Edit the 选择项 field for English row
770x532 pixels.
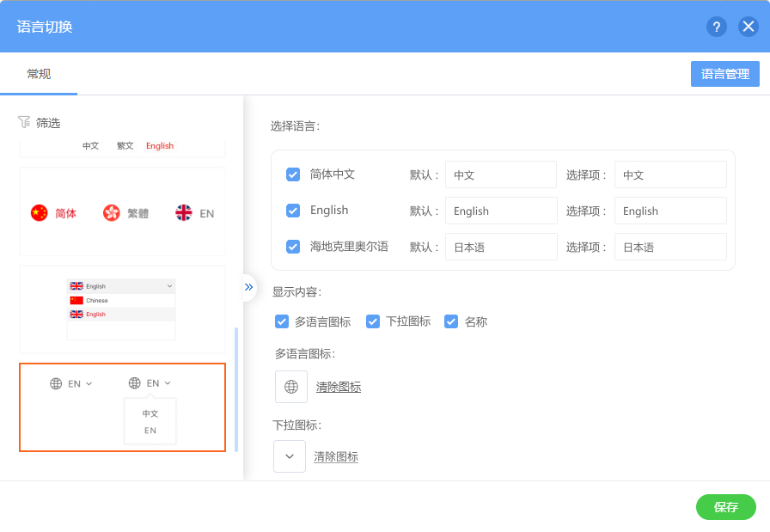670,211
